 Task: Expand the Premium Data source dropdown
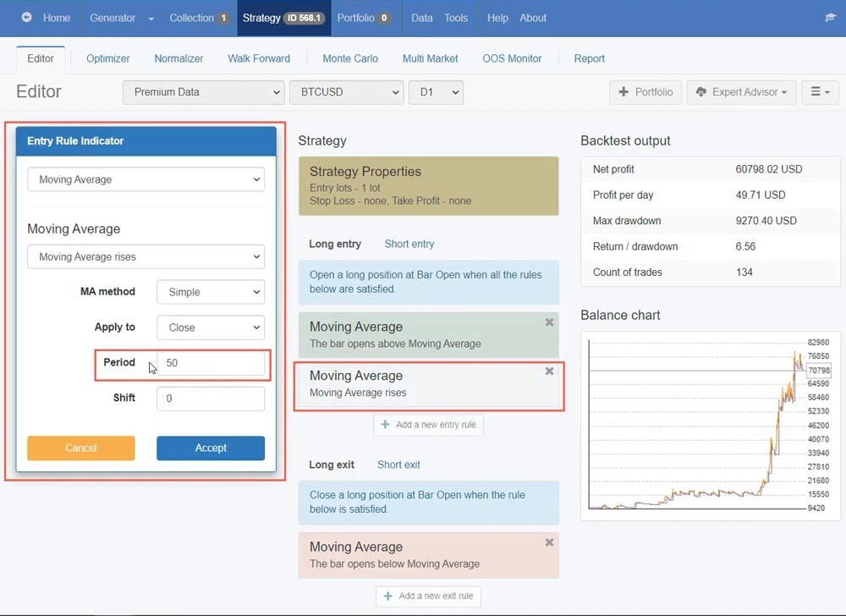(x=203, y=92)
